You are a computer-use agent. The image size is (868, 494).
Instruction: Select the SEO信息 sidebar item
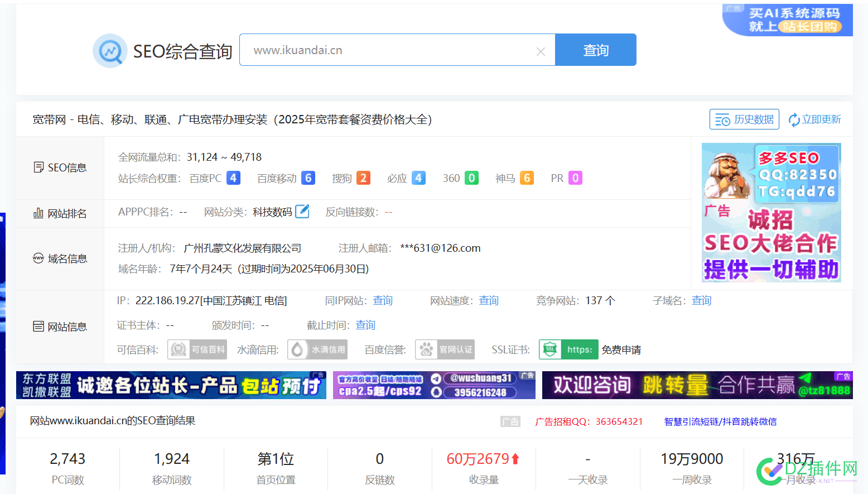click(60, 167)
